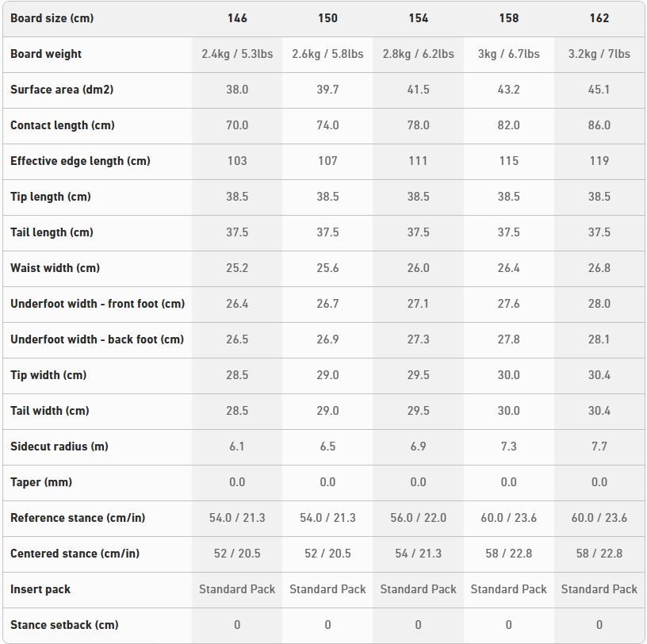Click the Sidecut radius (m) row label
This screenshot has height=644, width=647.
(59, 447)
